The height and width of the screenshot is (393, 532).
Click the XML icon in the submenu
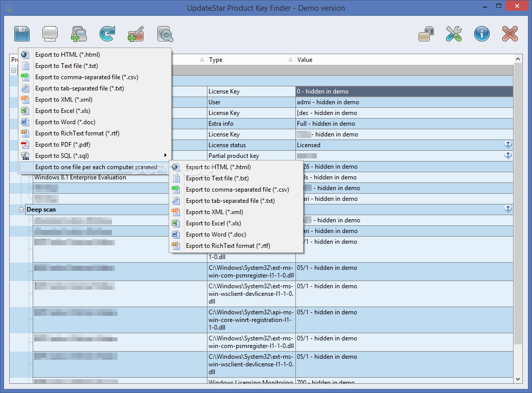175,212
